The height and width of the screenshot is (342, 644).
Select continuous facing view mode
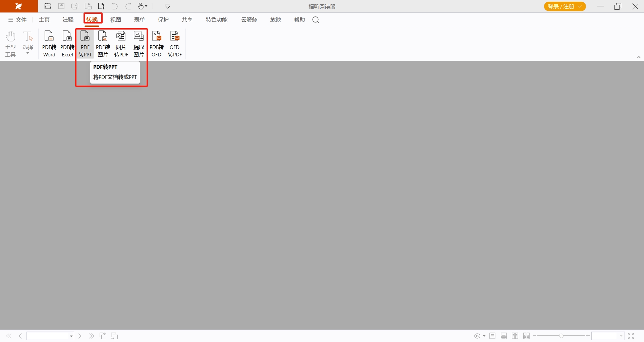coord(527,336)
